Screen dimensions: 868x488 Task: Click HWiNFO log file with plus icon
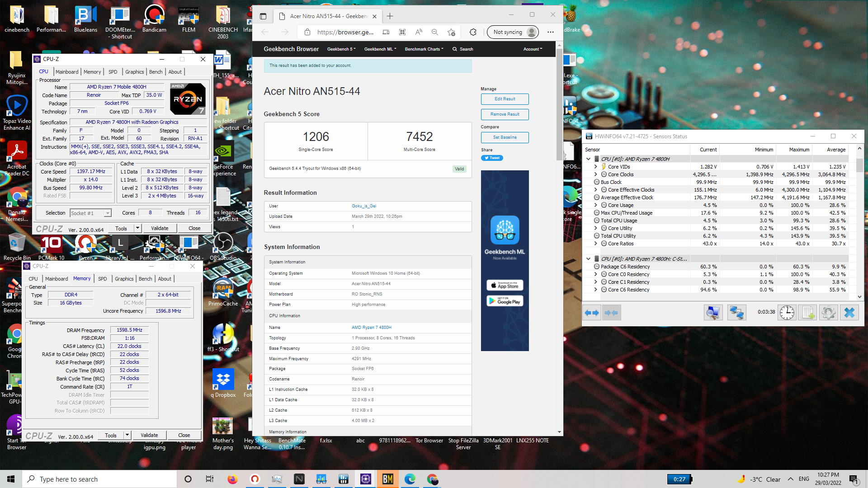[x=808, y=313]
